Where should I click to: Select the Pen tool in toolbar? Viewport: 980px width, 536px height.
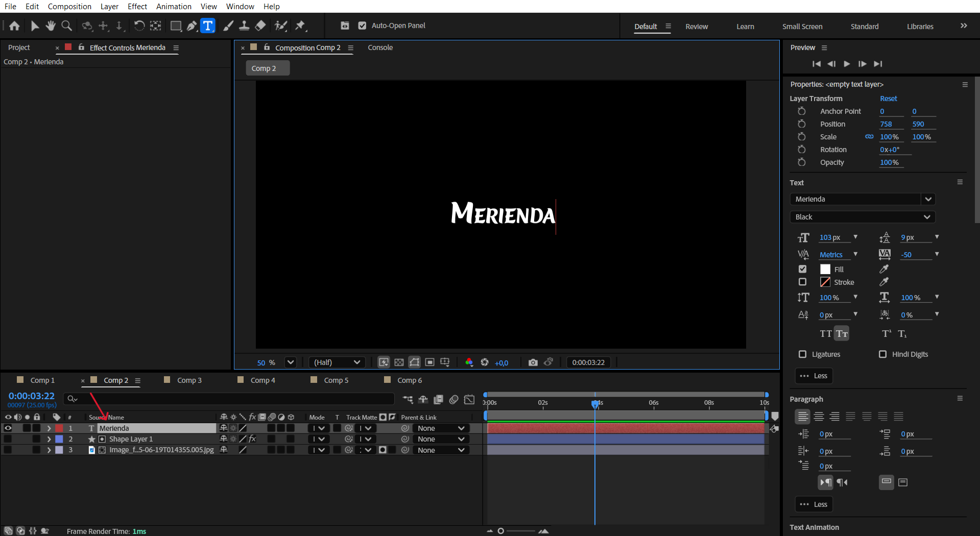(192, 26)
